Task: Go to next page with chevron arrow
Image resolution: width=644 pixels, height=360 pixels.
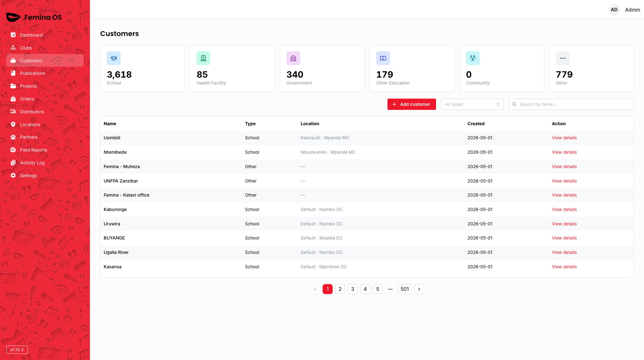Action: tap(419, 289)
